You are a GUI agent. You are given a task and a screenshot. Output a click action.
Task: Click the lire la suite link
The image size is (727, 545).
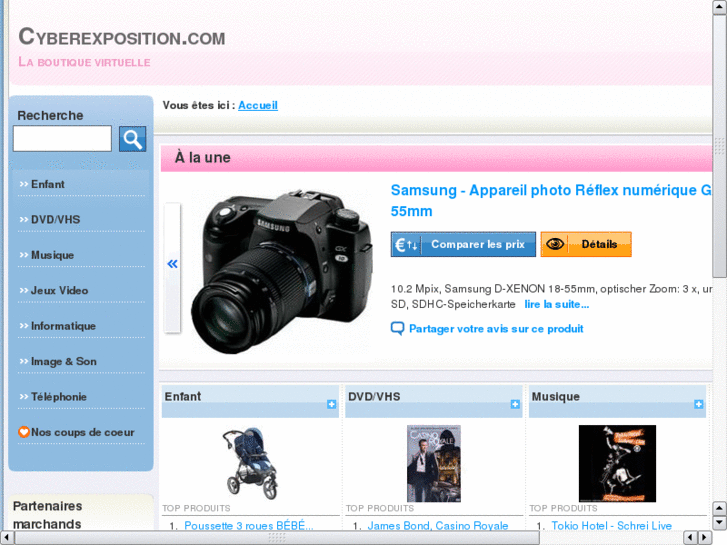pos(557,304)
